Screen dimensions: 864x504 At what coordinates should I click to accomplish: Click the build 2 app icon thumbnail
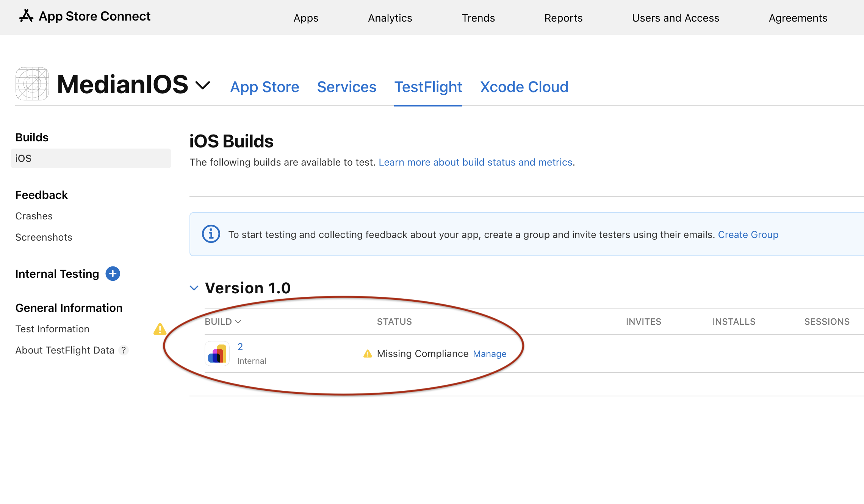click(x=217, y=354)
